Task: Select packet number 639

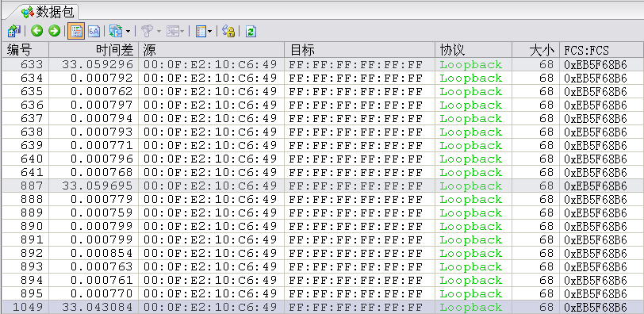Action: pyautogui.click(x=31, y=145)
